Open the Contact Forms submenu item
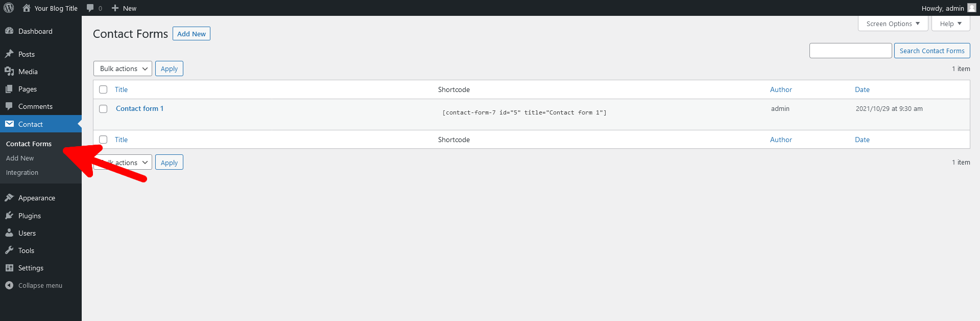The image size is (980, 321). (x=29, y=144)
